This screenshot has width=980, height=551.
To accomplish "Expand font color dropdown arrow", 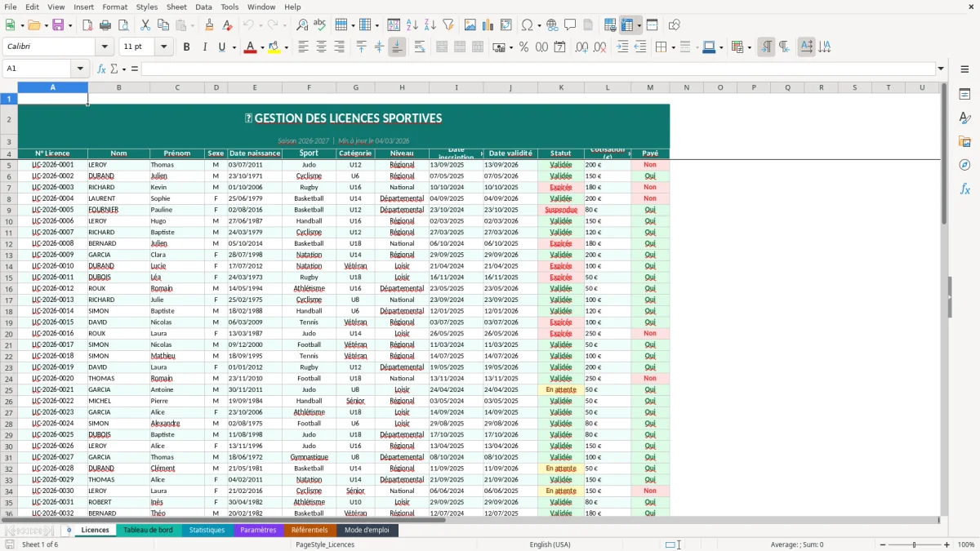I will click(261, 47).
